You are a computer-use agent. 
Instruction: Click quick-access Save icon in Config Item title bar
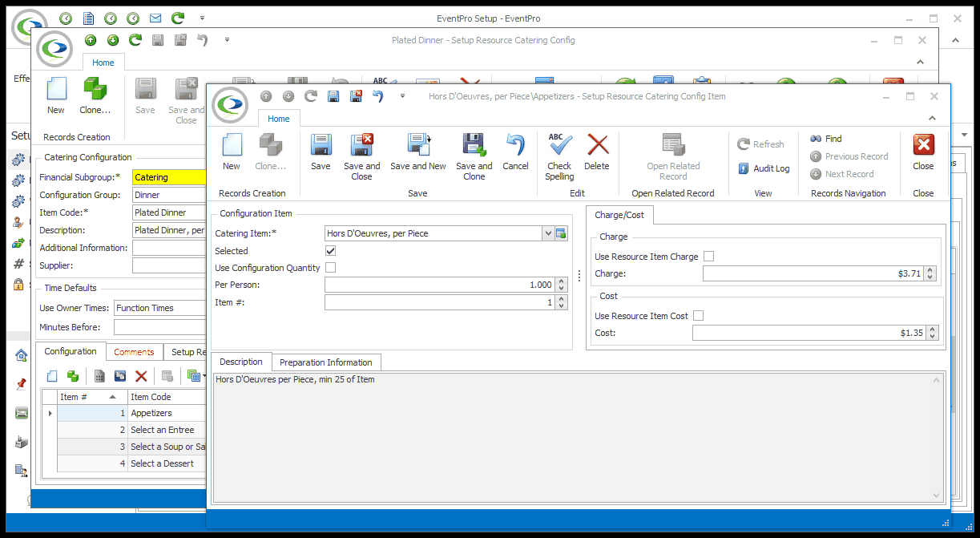333,96
